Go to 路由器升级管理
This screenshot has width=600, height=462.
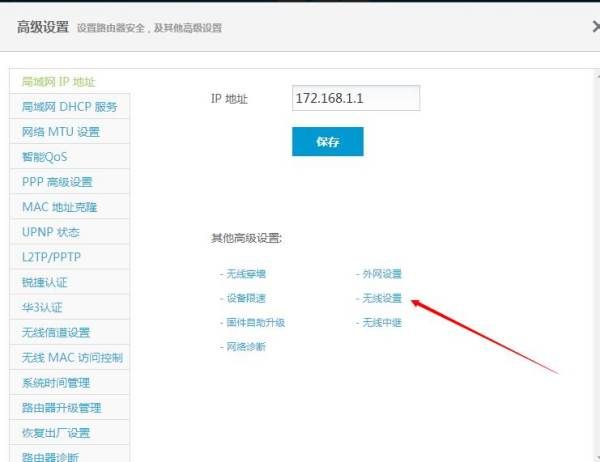coord(61,408)
